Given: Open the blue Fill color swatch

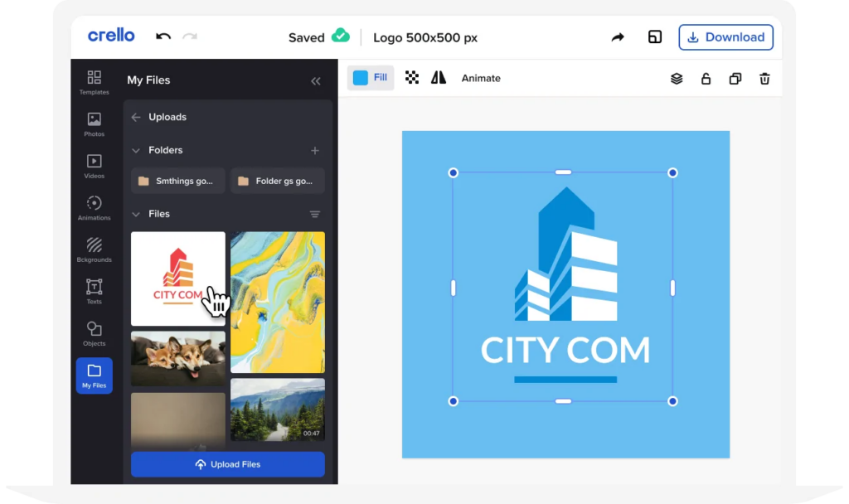Looking at the screenshot, I should tap(361, 78).
